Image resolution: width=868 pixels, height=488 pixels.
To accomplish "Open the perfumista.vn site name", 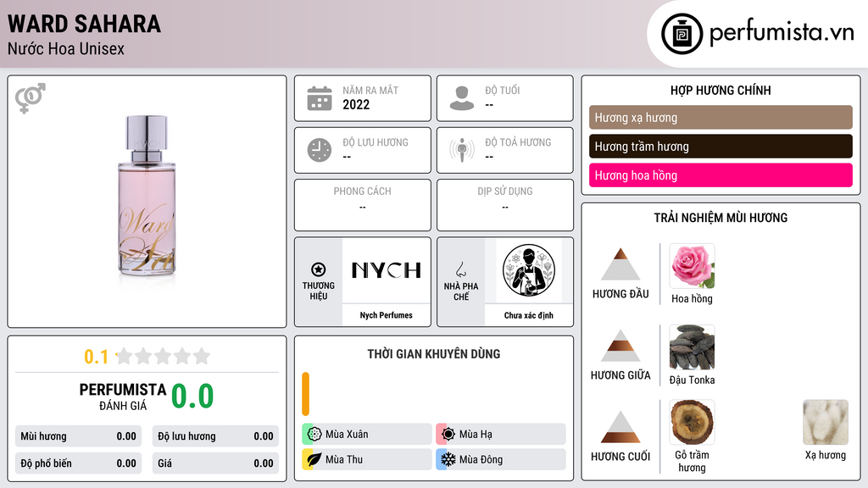I will (x=782, y=32).
